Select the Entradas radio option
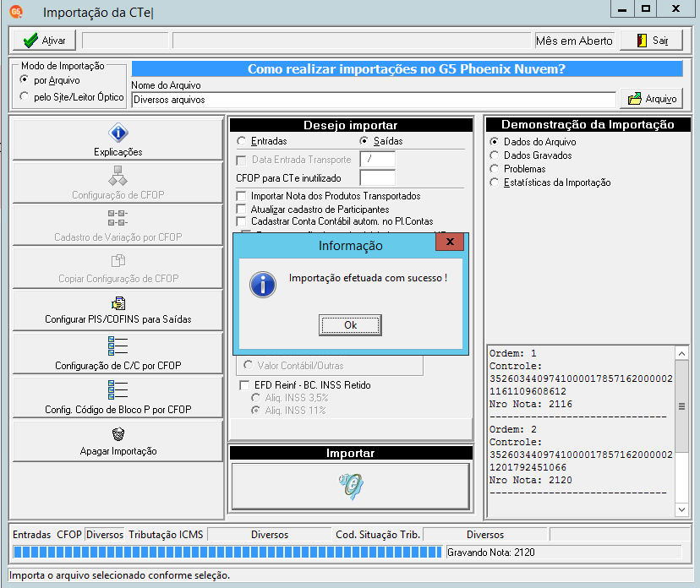Screen dimensions: 700x588 click(241, 141)
